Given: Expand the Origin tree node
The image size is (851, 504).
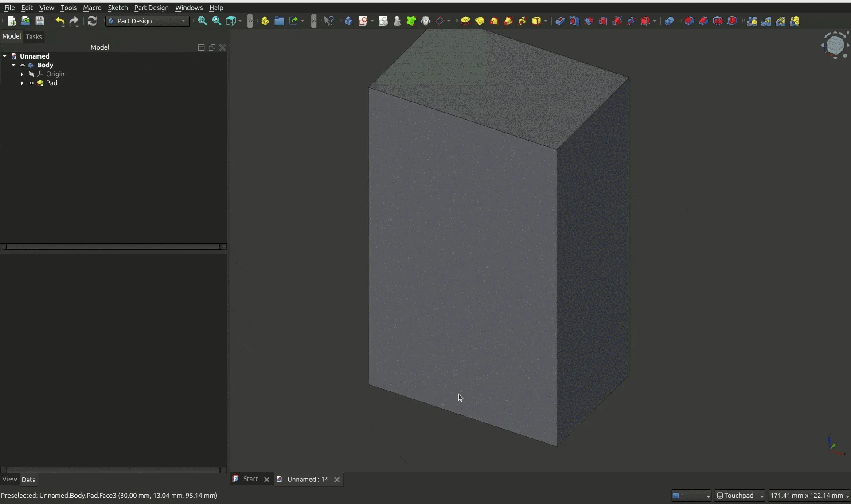Looking at the screenshot, I should point(22,74).
